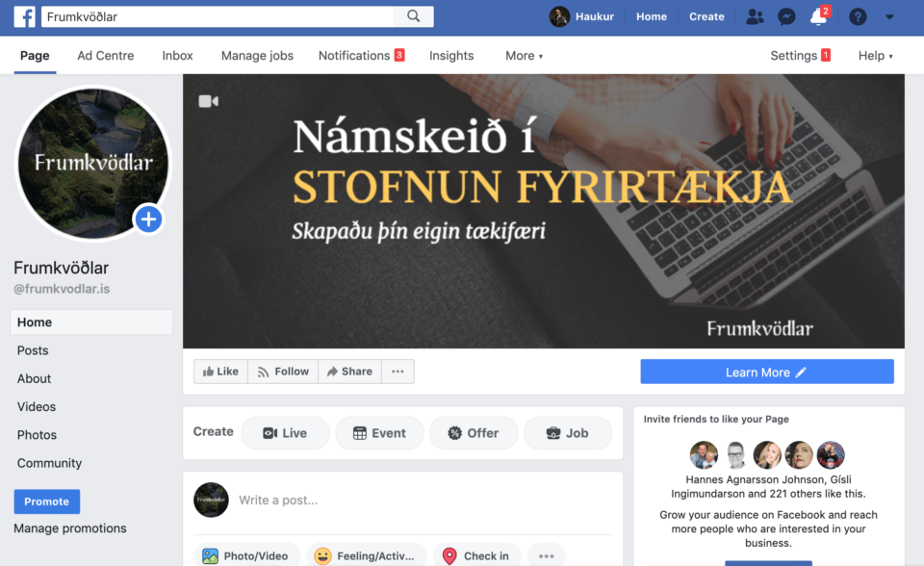The height and width of the screenshot is (566, 924).
Task: Expand the Help dropdown
Action: tap(875, 56)
